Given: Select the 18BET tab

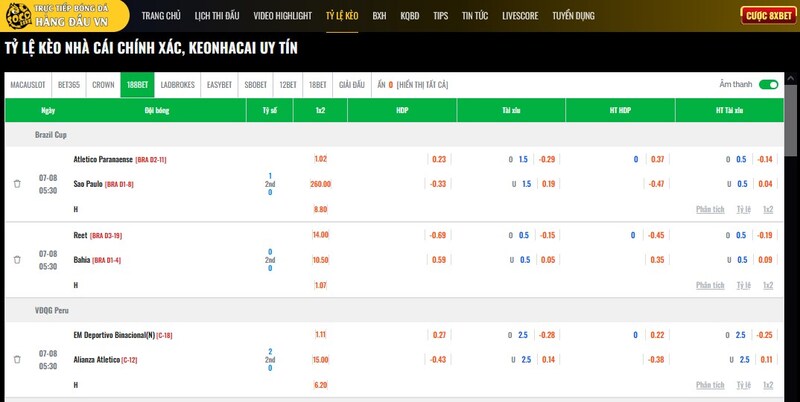Looking at the screenshot, I should (317, 85).
